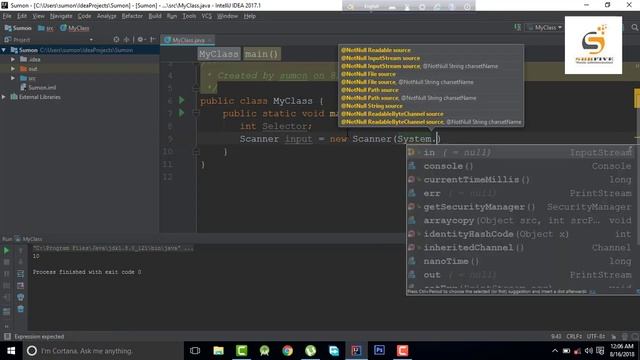
Task: Click the print icon in Run console toolbar
Action: click(x=20, y=297)
